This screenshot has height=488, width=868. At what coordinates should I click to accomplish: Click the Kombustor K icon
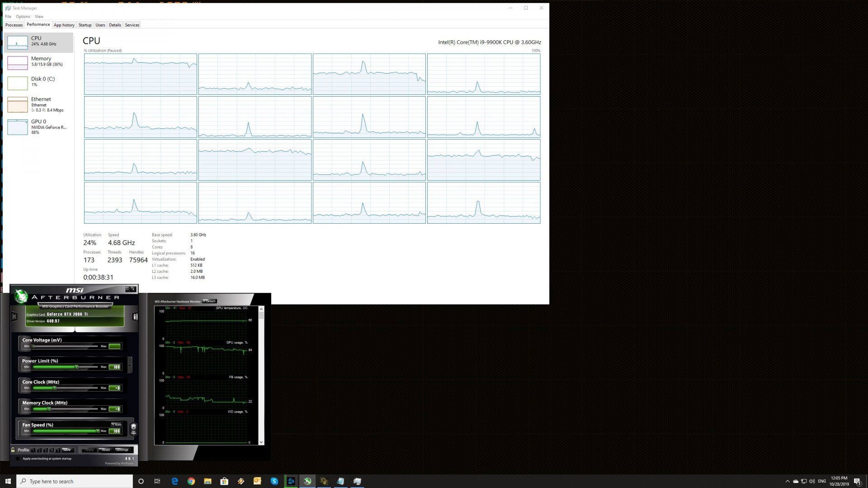click(14, 317)
